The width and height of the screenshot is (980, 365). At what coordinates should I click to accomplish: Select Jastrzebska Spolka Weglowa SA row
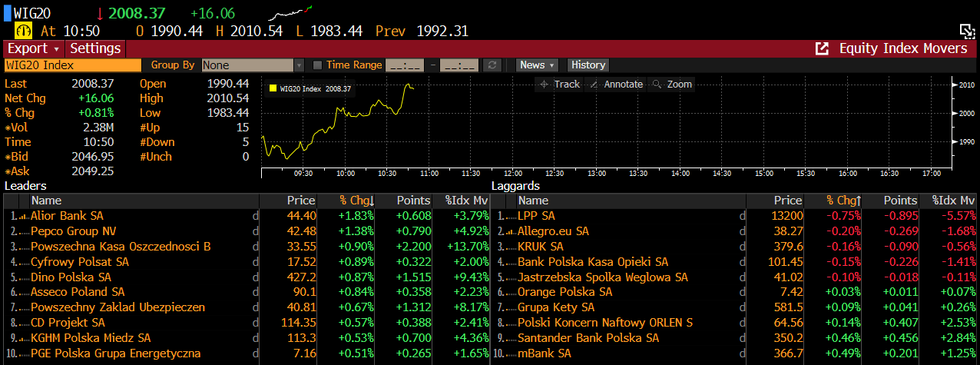pos(734,277)
